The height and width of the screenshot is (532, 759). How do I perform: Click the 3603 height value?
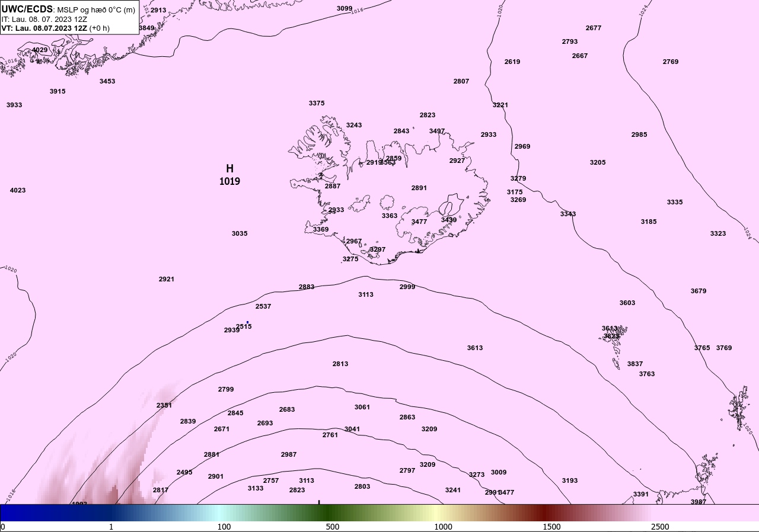(627, 303)
